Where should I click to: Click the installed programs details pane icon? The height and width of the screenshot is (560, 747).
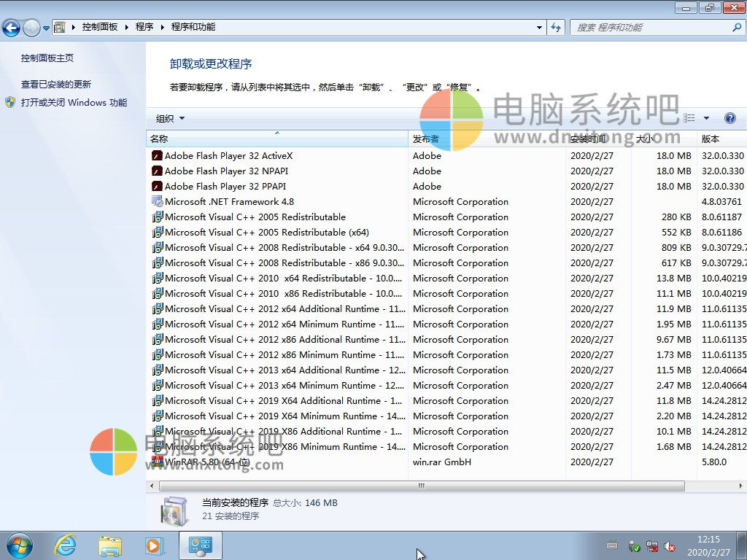pyautogui.click(x=174, y=511)
